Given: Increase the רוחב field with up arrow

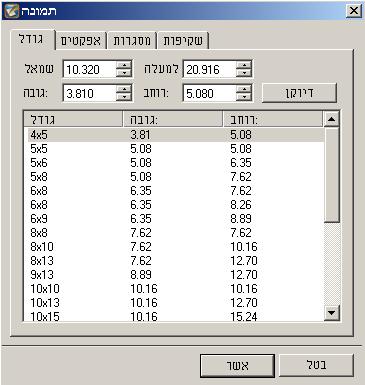Looking at the screenshot, I should (x=244, y=89).
